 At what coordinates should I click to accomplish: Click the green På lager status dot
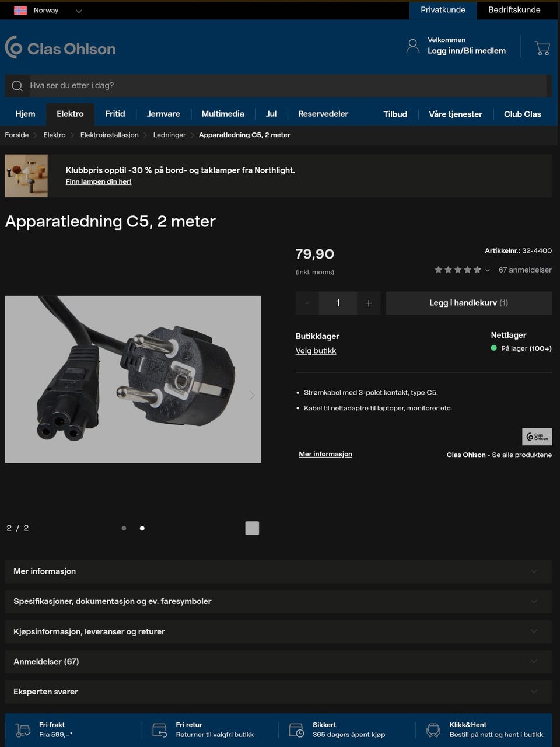coord(494,348)
